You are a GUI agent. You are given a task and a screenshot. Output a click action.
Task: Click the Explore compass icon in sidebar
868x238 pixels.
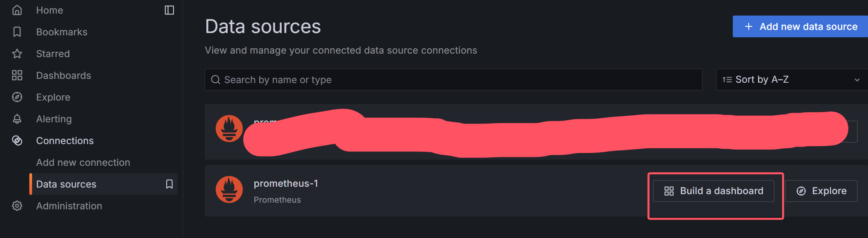[17, 97]
